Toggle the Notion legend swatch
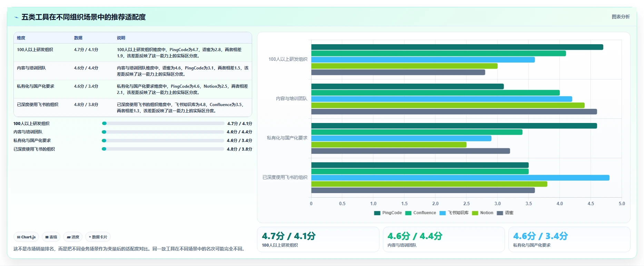This screenshot has width=644, height=266. pyautogui.click(x=475, y=213)
